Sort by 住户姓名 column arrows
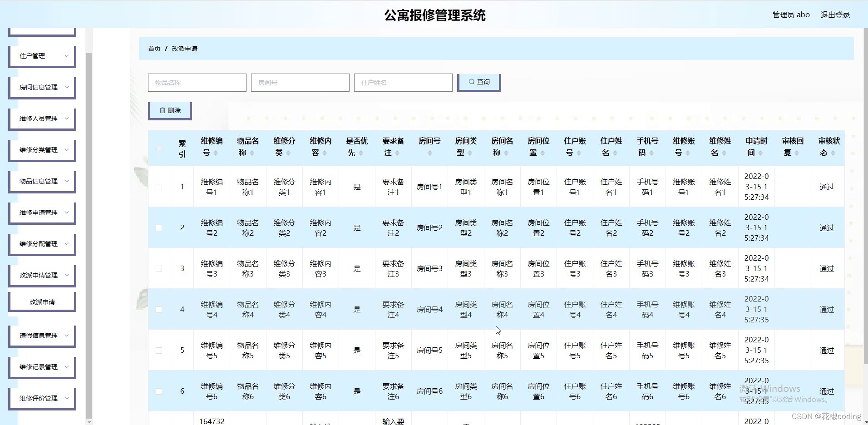This screenshot has height=425, width=868. (615, 153)
